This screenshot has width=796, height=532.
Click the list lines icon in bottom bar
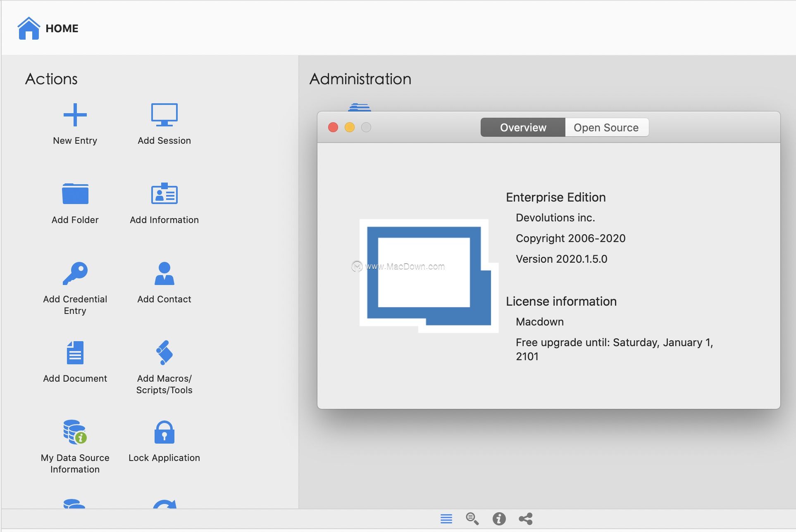(x=446, y=519)
